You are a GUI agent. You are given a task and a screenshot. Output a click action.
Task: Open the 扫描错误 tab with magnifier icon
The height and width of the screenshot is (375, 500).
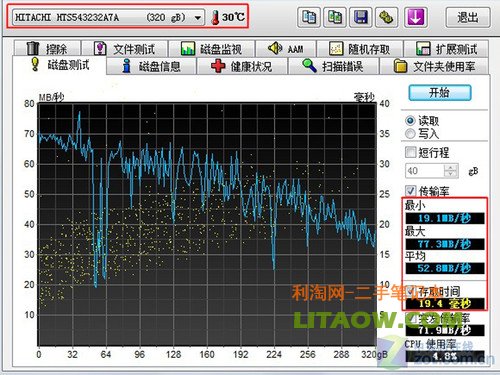(x=333, y=66)
